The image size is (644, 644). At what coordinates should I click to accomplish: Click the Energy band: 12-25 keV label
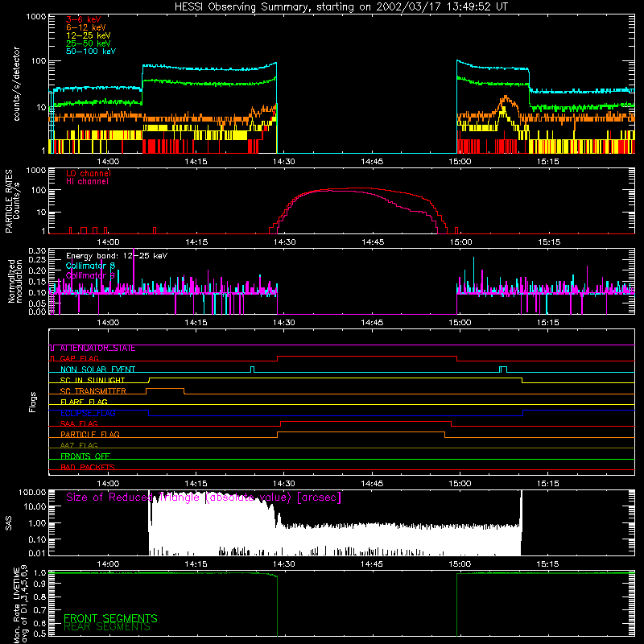tap(117, 256)
